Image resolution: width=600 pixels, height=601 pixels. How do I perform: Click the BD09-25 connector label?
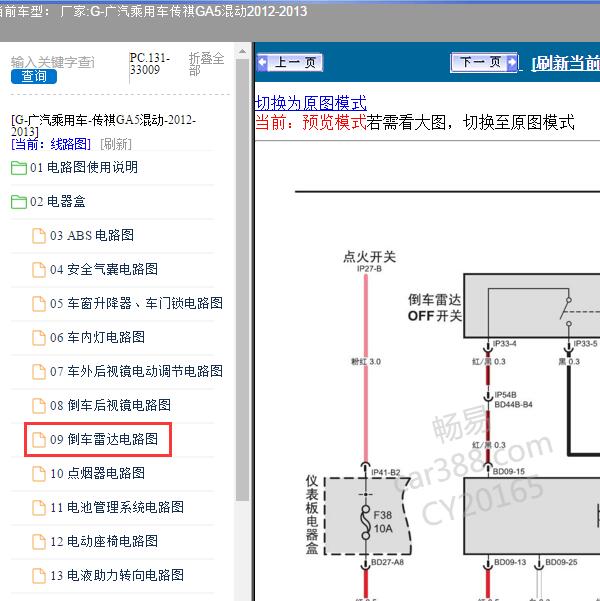(561, 562)
